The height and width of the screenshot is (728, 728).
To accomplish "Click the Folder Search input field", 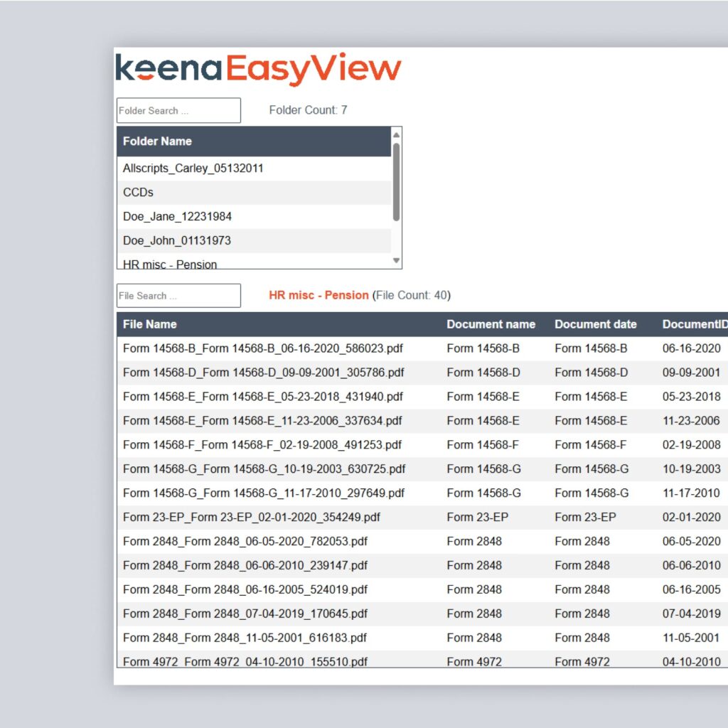I will point(178,111).
